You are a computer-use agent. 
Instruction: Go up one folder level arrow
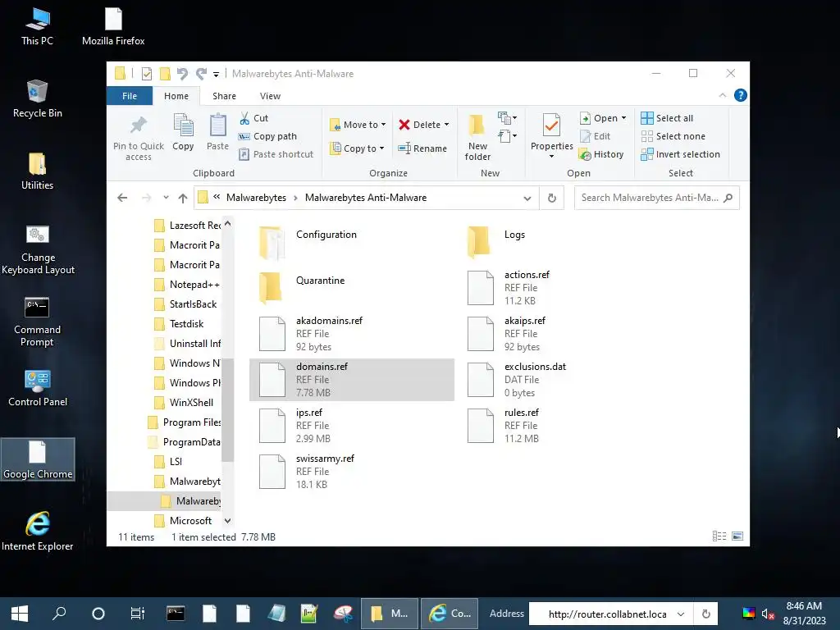(x=183, y=199)
